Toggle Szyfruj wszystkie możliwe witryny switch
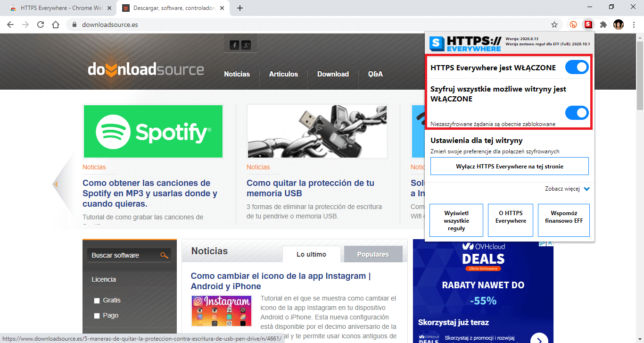Image resolution: width=644 pixels, height=343 pixels. (577, 113)
